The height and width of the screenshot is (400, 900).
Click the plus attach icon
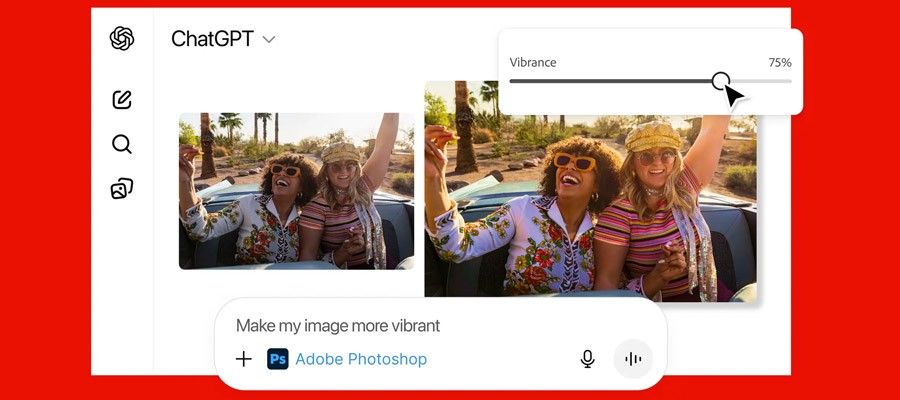[243, 359]
